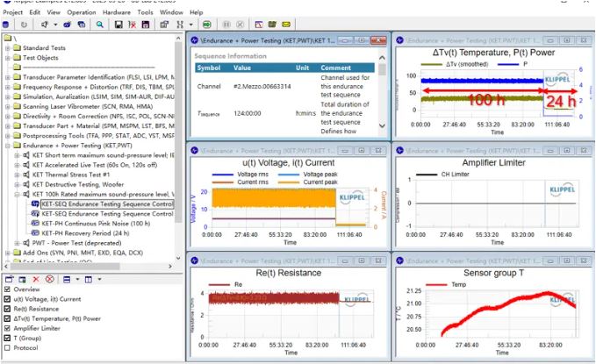Open the Help menu
This screenshot has height=364, width=596.
point(196,12)
